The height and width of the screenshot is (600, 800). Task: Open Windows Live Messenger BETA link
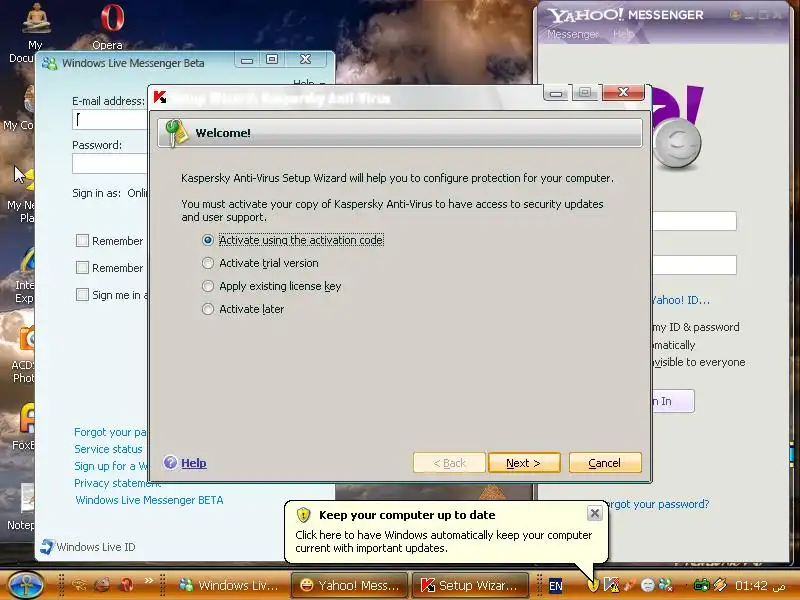(149, 500)
